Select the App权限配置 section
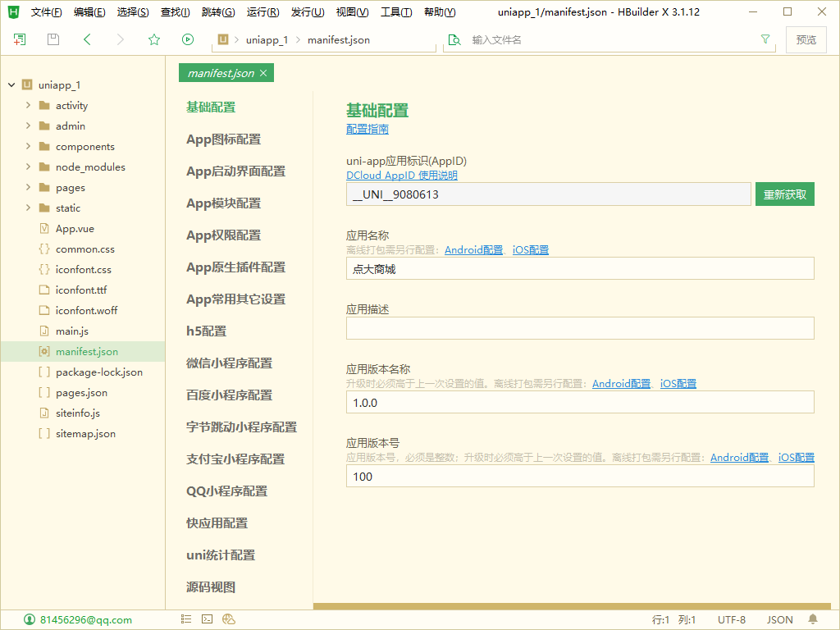 (223, 235)
